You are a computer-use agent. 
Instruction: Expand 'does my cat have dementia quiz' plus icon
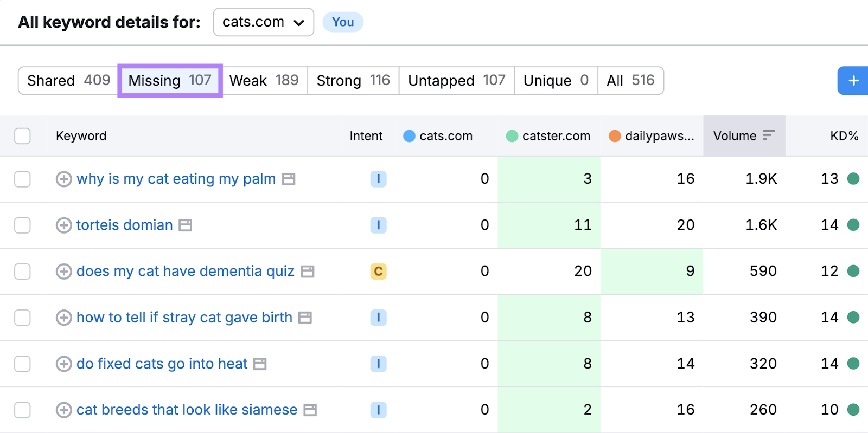tap(64, 272)
